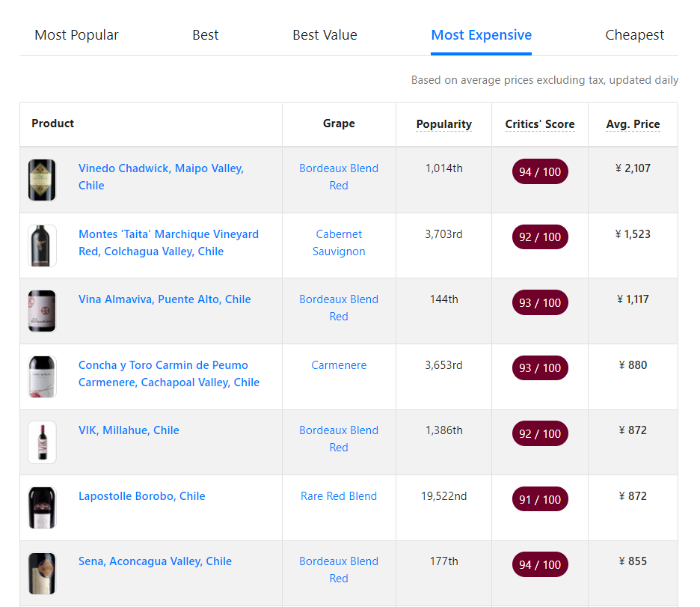Click the Sena Aconcagua bottle thumbnail
The width and height of the screenshot is (700, 607).
(x=42, y=573)
